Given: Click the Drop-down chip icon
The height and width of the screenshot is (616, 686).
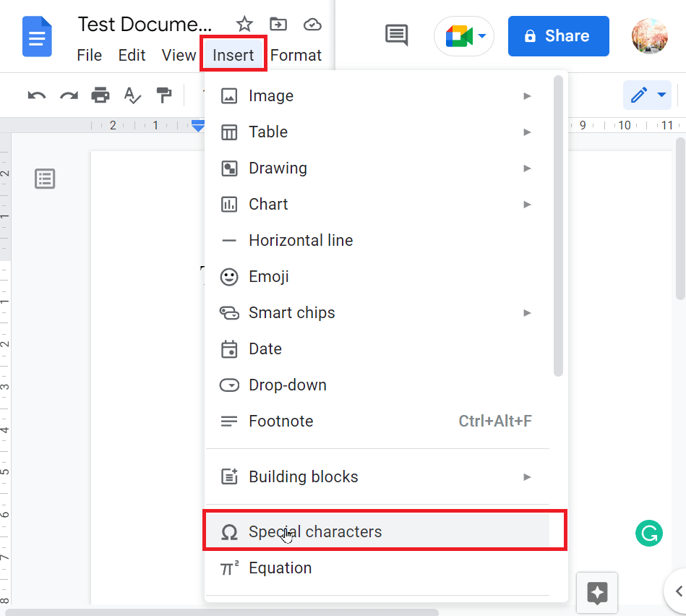Looking at the screenshot, I should click(x=229, y=385).
